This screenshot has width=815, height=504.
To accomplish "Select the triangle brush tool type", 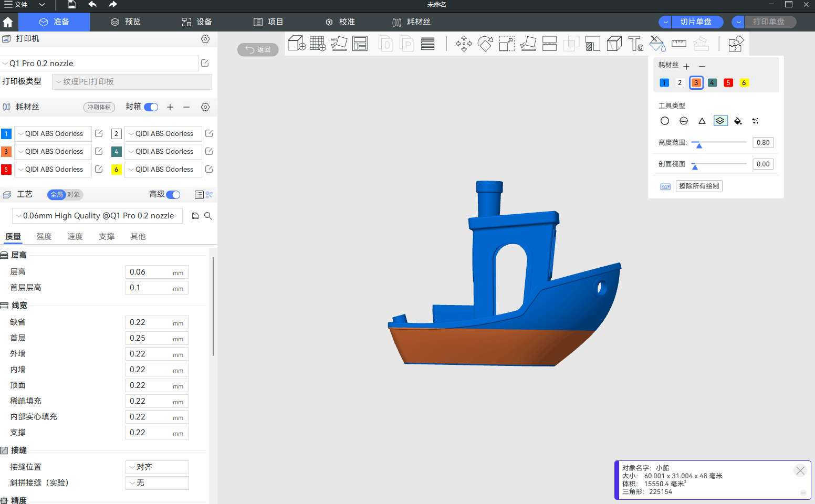I will click(x=702, y=121).
